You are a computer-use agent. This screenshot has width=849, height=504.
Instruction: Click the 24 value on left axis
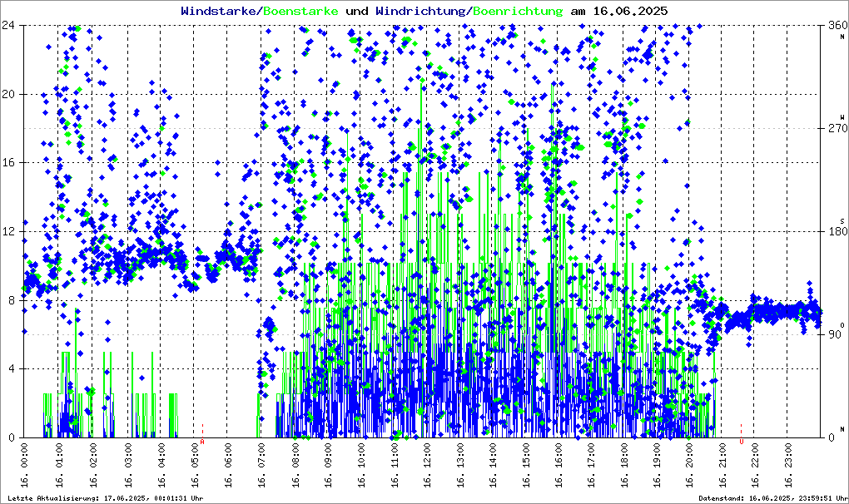[x=11, y=26]
